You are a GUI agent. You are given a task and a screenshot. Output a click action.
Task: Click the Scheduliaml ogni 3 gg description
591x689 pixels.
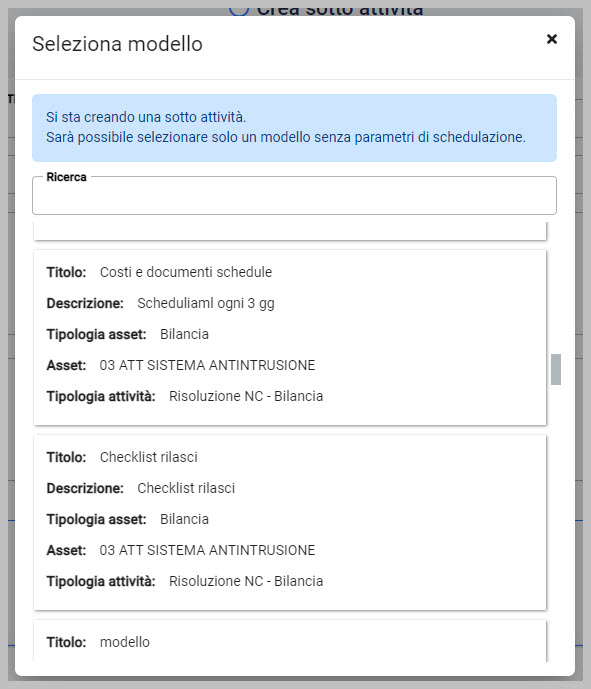206,303
